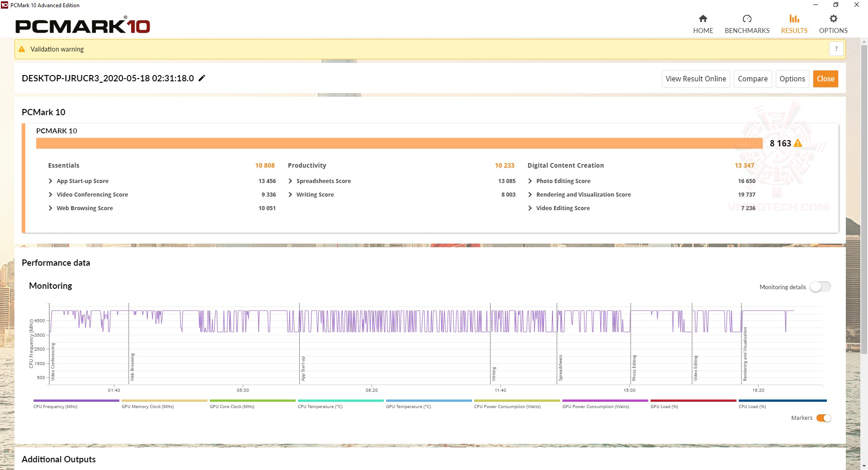868x470 pixels.
Task: Click the Productivity score 10 233
Action: 505,165
